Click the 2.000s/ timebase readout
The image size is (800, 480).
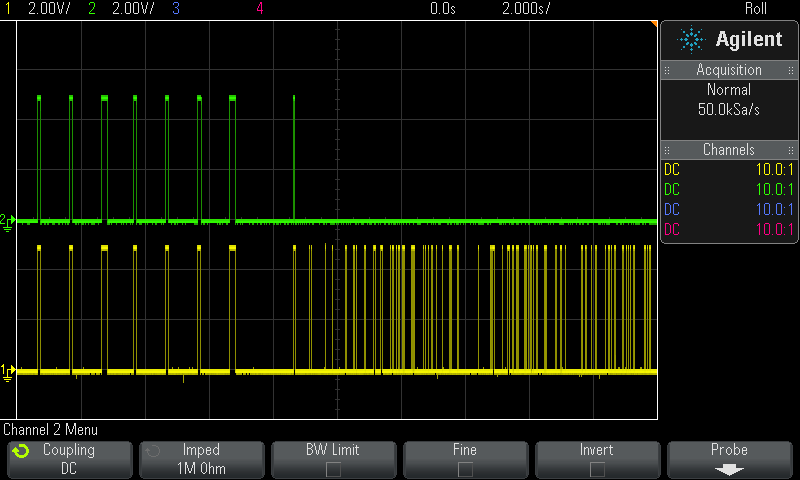526,8
